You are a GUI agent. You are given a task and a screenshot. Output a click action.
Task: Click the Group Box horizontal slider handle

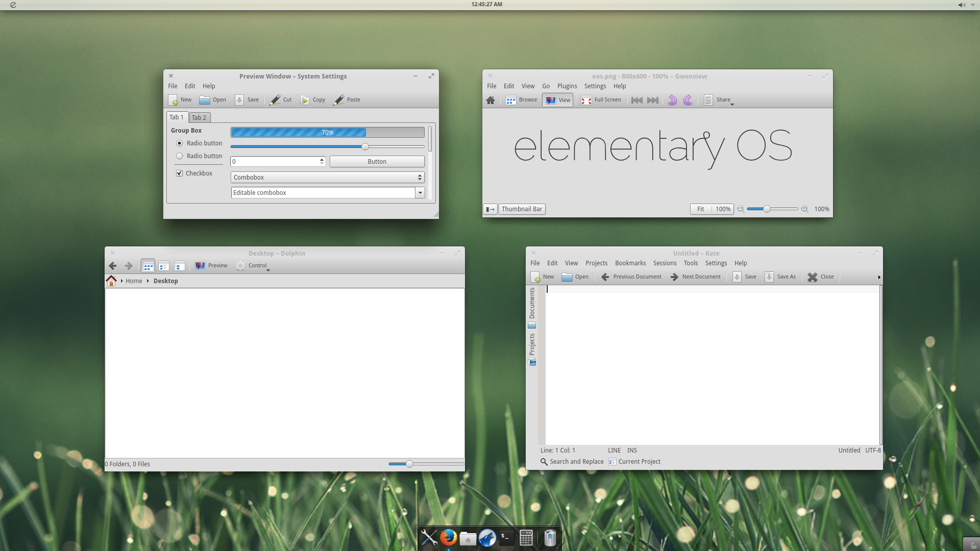click(365, 147)
